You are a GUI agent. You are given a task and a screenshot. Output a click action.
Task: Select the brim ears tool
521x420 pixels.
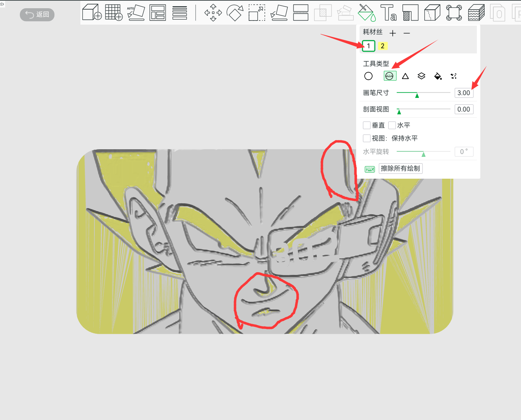pyautogui.click(x=454, y=13)
